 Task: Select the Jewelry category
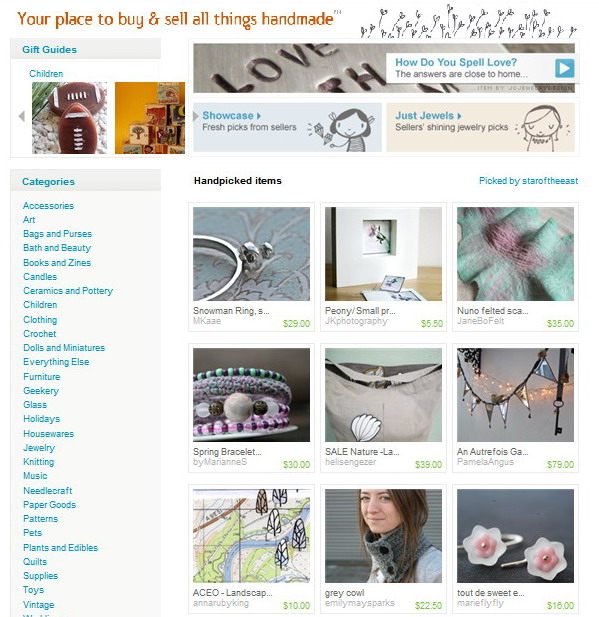39,448
